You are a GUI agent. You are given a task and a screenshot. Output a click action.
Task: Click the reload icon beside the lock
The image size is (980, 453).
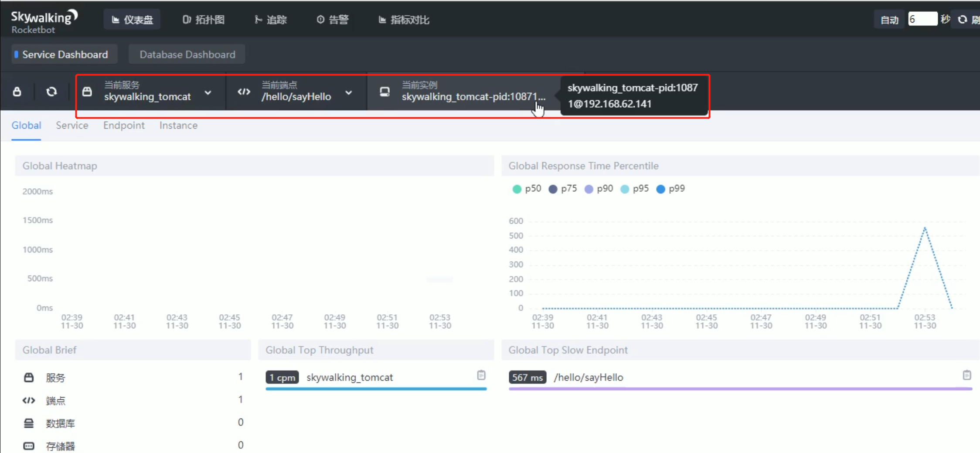(51, 92)
